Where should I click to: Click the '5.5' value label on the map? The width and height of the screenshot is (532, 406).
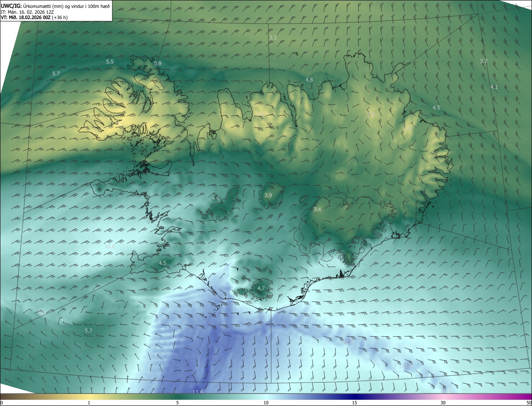110,61
